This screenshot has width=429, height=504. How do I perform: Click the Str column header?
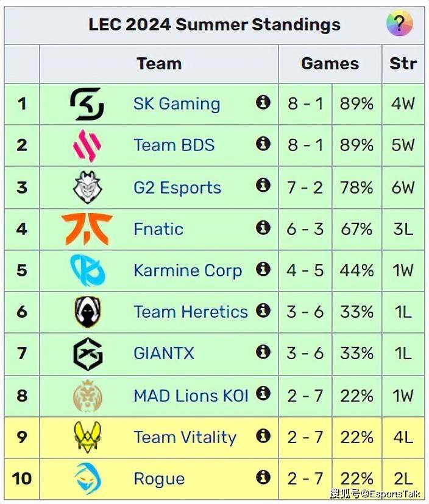(403, 63)
